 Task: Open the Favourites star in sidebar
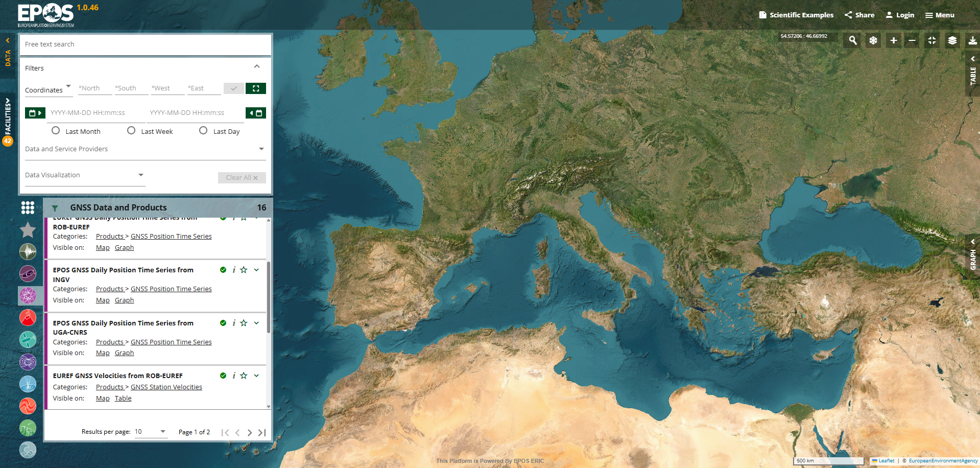click(x=28, y=230)
